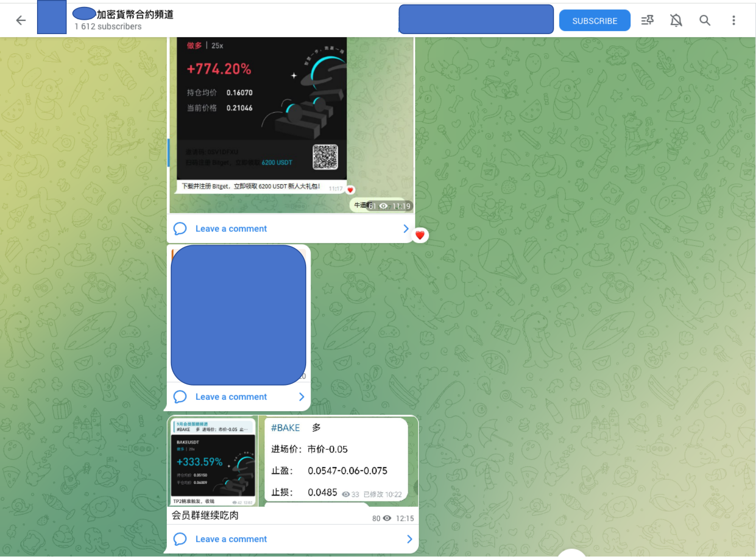Expand comments via chevron on the middle post
The width and height of the screenshot is (756, 557).
(301, 397)
